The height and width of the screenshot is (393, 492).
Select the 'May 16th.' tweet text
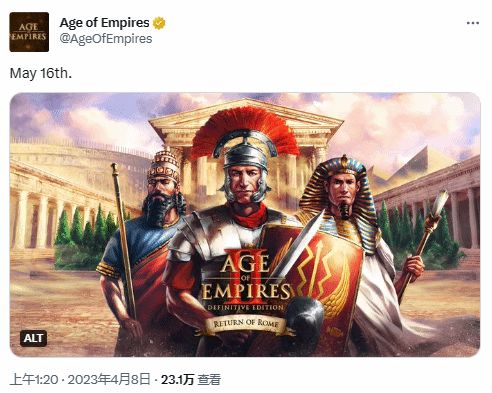tap(41, 73)
